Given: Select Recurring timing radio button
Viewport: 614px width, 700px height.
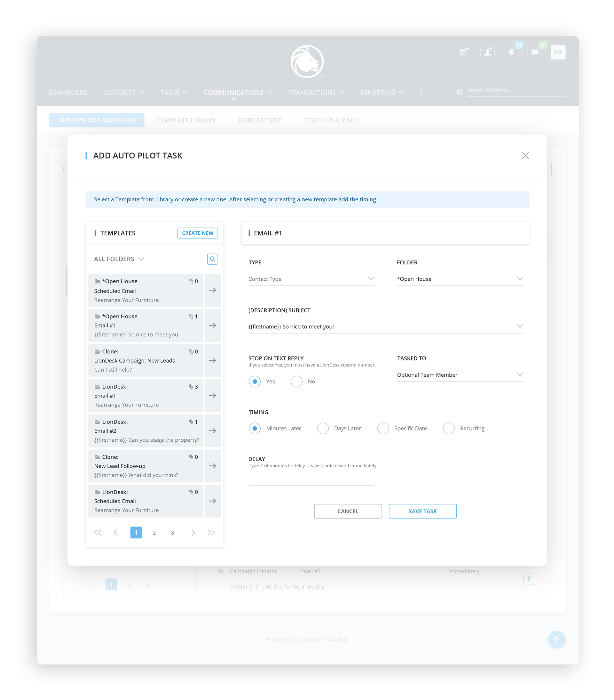Looking at the screenshot, I should (448, 428).
